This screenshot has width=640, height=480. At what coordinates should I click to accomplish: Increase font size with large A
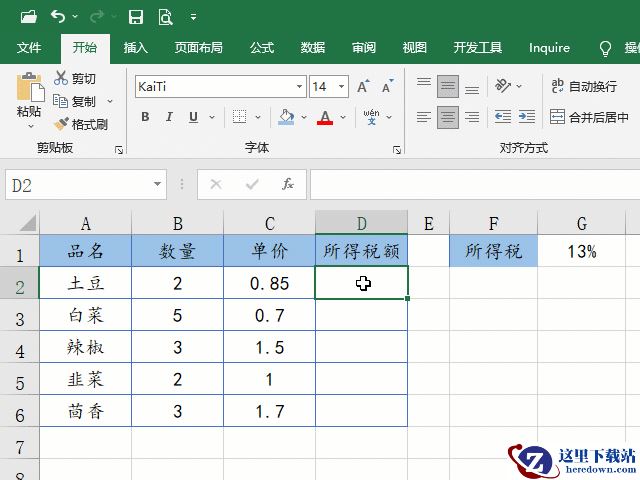[363, 86]
